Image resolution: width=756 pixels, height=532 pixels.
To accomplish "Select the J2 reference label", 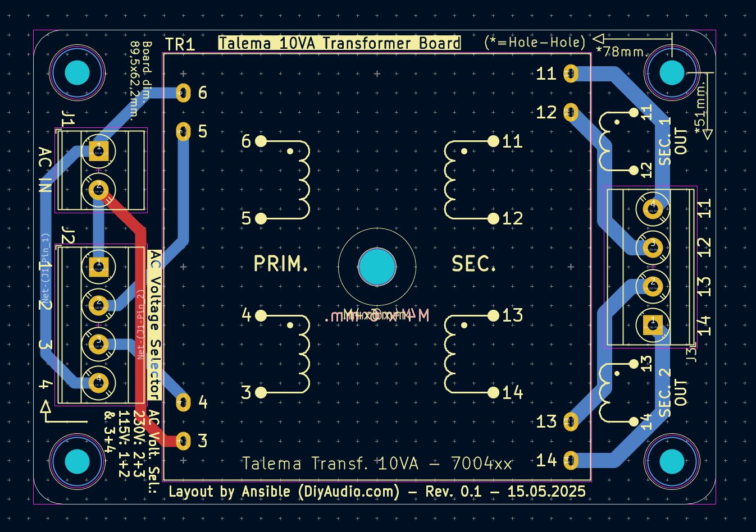I will click(67, 236).
